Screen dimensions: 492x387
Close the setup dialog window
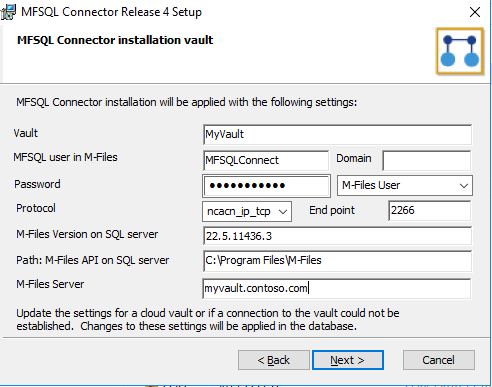(475, 12)
